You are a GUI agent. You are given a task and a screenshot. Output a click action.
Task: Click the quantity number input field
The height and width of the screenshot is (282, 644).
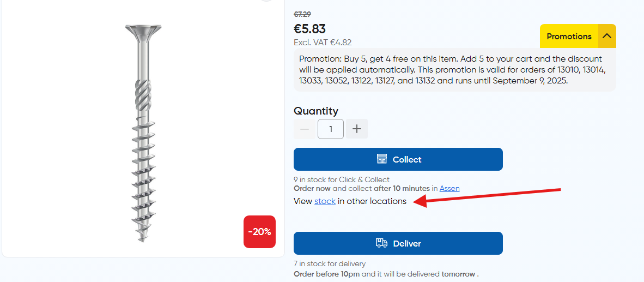(331, 129)
